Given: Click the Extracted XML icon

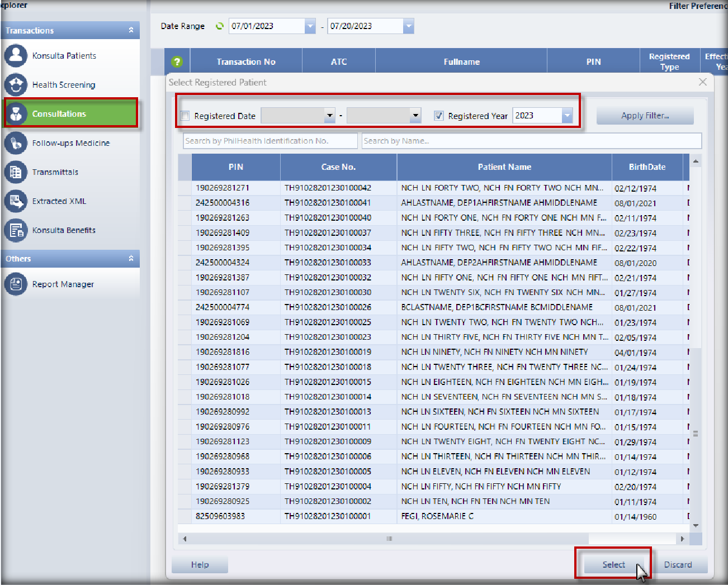Looking at the screenshot, I should (16, 201).
